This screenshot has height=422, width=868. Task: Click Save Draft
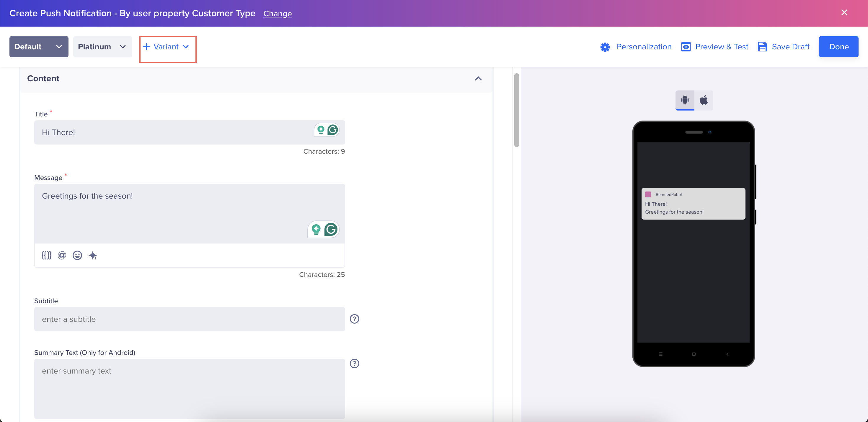pyautogui.click(x=784, y=47)
